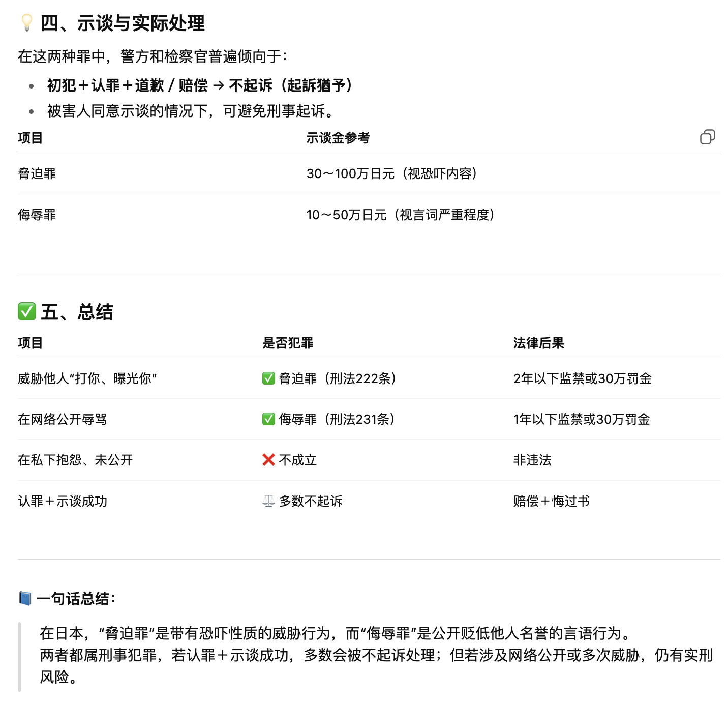Click the green check before 脅迫罪（刑法222条）
728x701 pixels.
coord(268,378)
